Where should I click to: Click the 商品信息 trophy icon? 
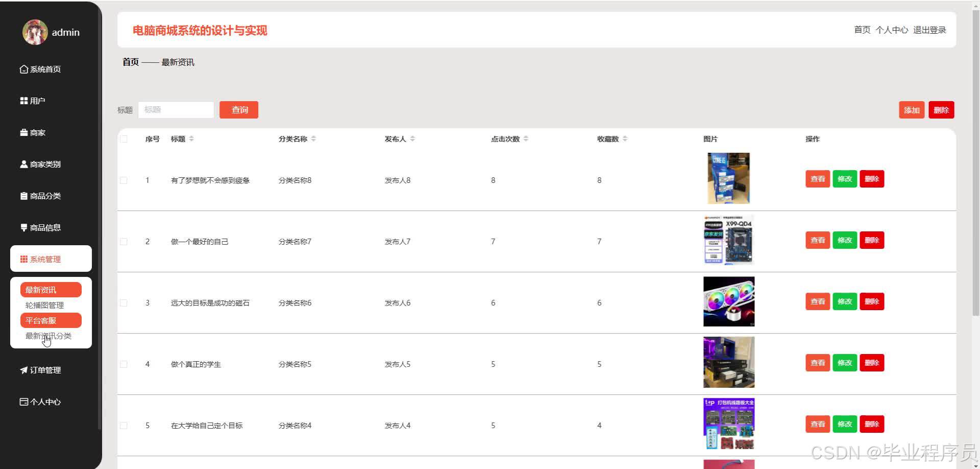[23, 227]
